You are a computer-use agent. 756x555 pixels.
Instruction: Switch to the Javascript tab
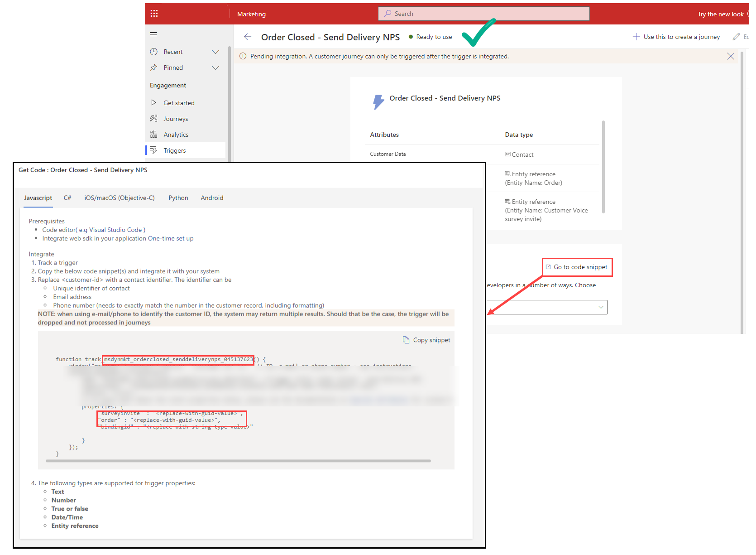pyautogui.click(x=38, y=198)
